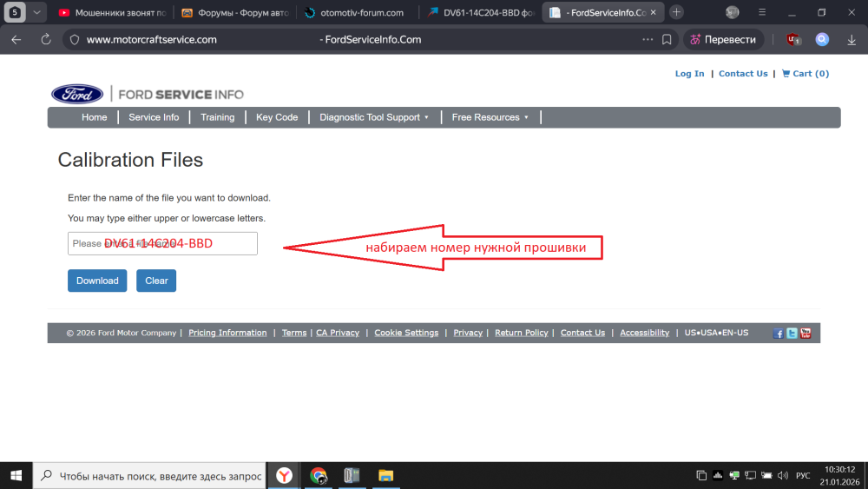Open the browser hamburger menu
This screenshot has width=868, height=489.
762,12
